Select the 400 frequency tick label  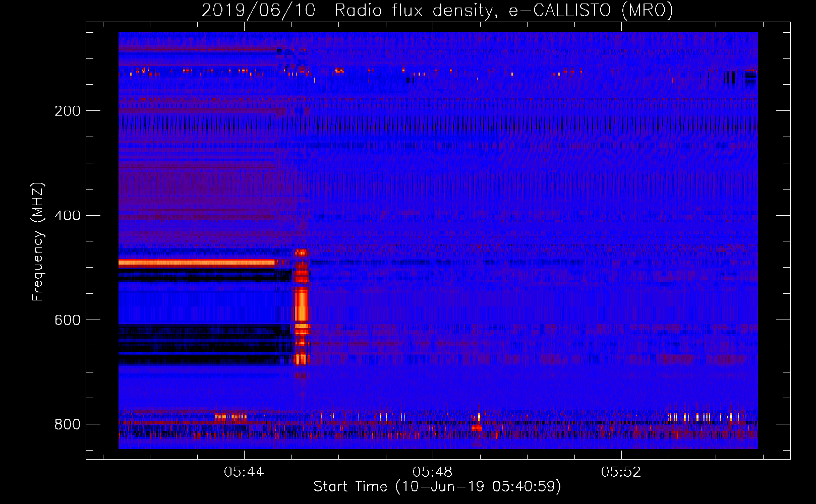pos(68,216)
